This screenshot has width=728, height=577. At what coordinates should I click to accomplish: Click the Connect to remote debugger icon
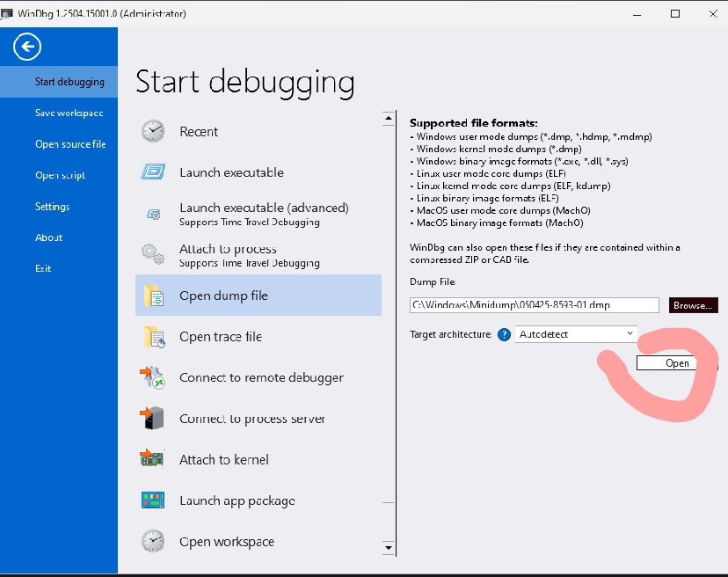click(x=152, y=377)
